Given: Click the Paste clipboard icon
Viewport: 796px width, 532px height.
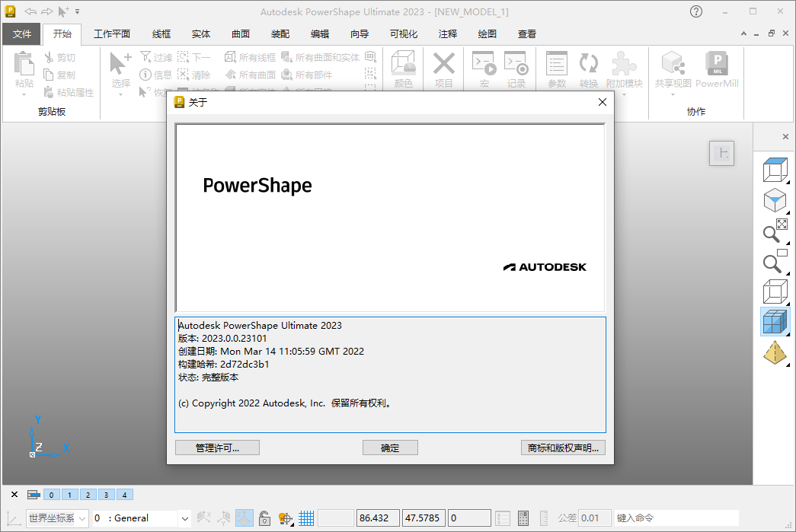Looking at the screenshot, I should click(x=24, y=65).
